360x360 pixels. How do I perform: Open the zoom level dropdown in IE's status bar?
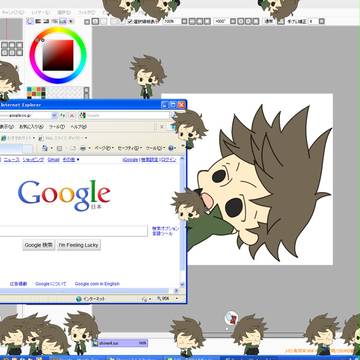(x=177, y=299)
